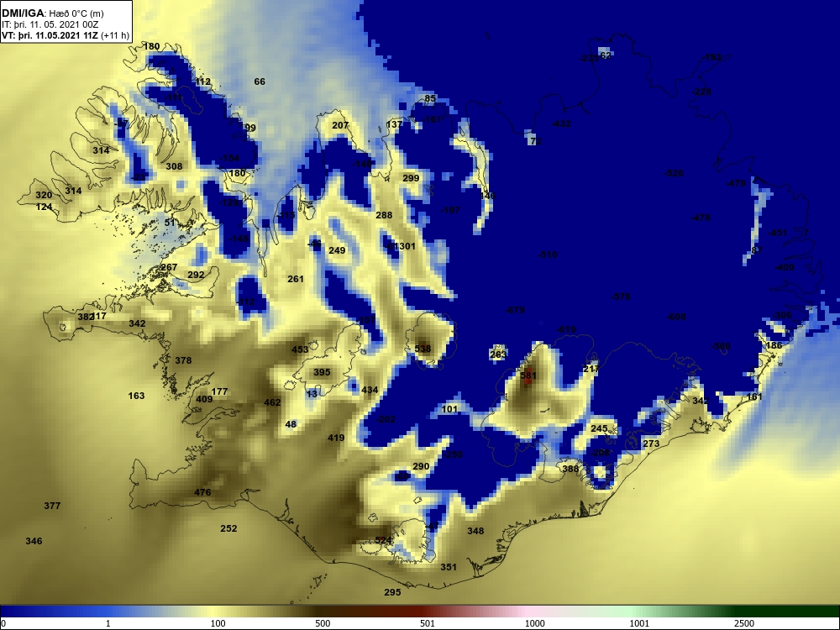The width and height of the screenshot is (840, 630).
Task: Click the legend label 1000
Action: [x=534, y=623]
